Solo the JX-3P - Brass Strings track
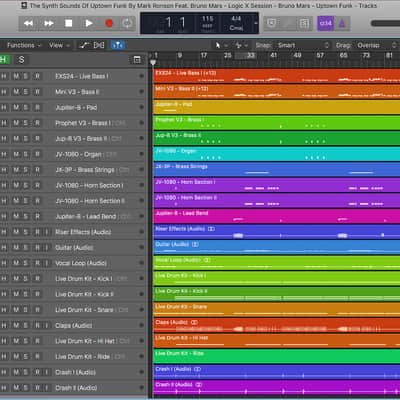The height and width of the screenshot is (400, 400). pos(26,170)
